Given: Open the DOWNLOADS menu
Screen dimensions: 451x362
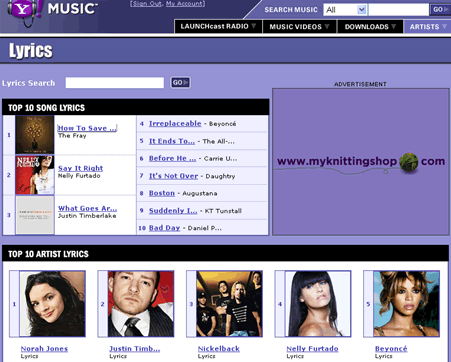Looking at the screenshot, I should (370, 26).
